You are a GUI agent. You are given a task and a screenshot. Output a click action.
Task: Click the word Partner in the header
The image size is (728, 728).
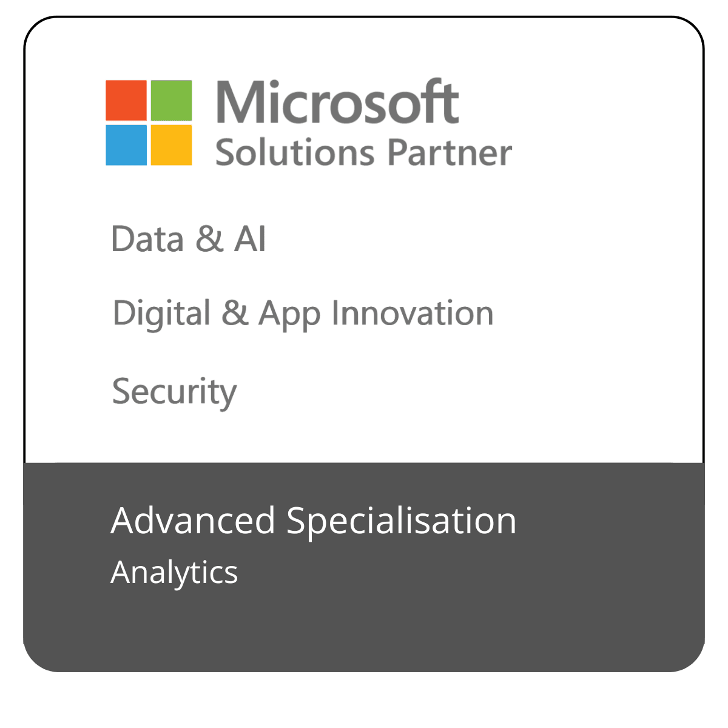[x=450, y=152]
